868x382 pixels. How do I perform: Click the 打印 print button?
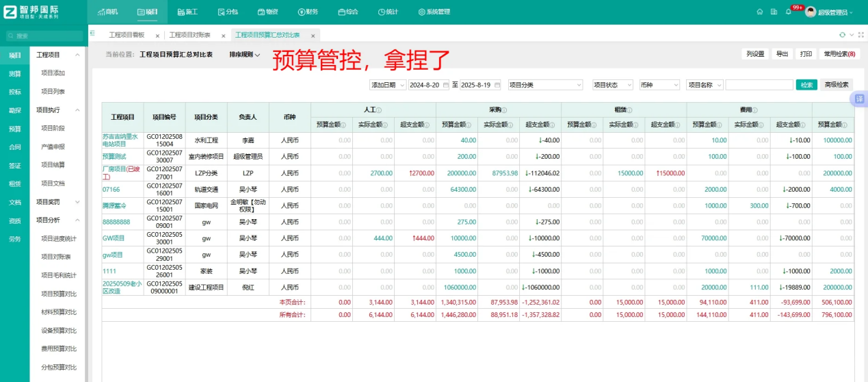coord(806,54)
